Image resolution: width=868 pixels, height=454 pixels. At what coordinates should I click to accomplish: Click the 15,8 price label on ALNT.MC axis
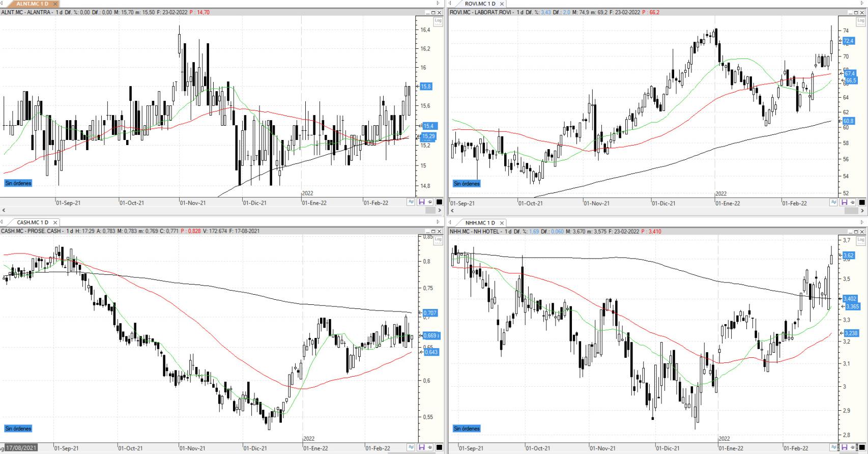click(x=426, y=87)
